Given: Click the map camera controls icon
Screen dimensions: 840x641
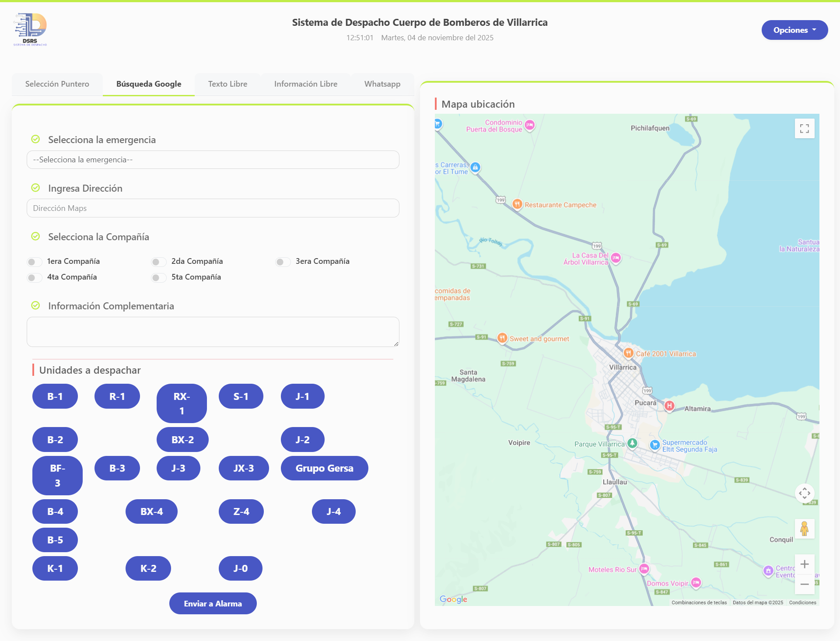Looking at the screenshot, I should [804, 494].
